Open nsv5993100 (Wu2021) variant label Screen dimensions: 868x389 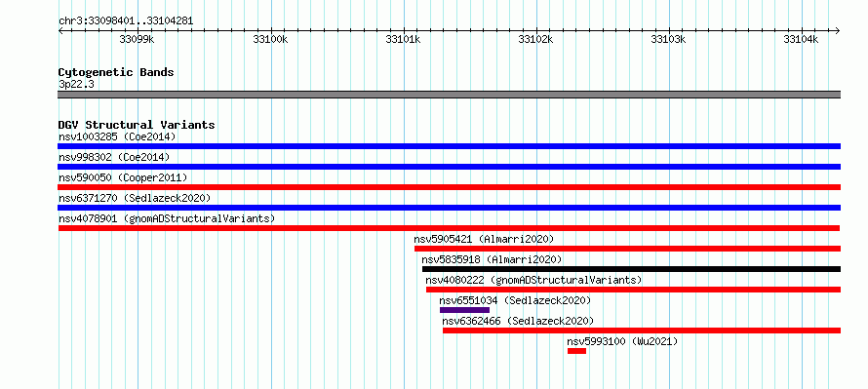point(623,341)
